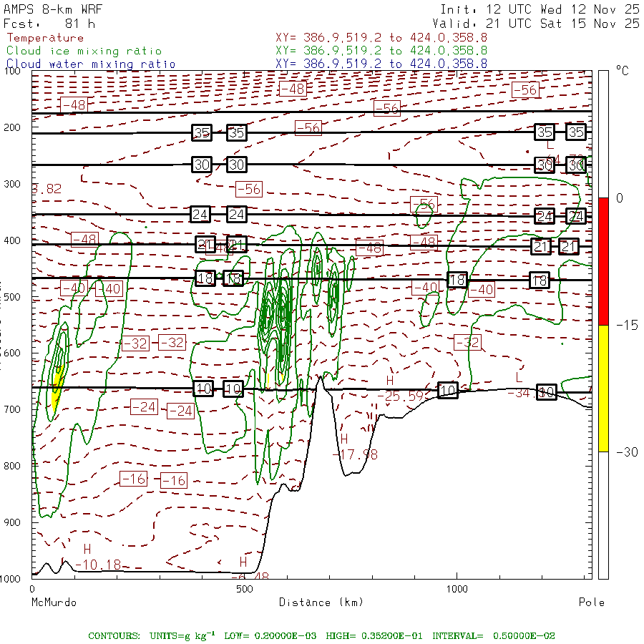This screenshot has width=644, height=644.
Task: Click the 'H -17.98' temperature maximum label
Action: coord(355,447)
